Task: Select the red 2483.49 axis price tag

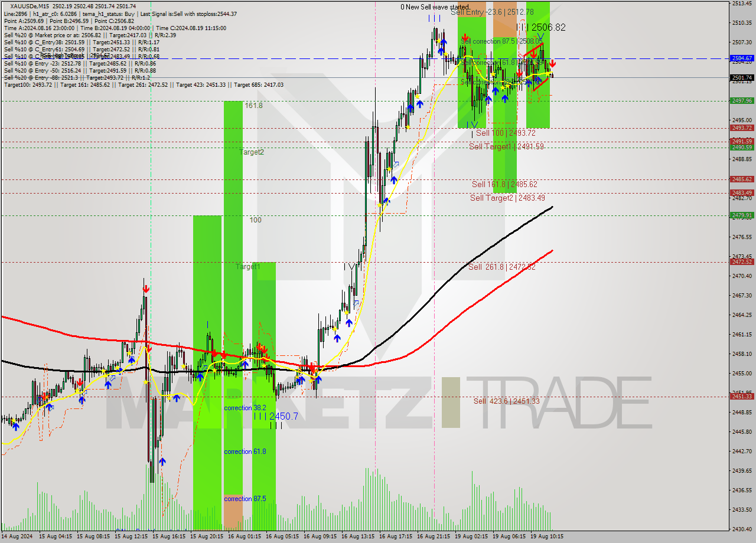Action: [x=742, y=193]
